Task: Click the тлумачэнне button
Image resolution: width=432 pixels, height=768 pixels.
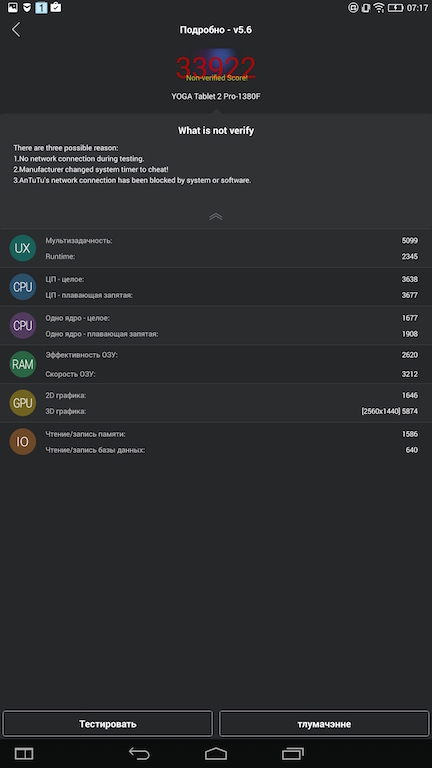Action: [x=324, y=724]
